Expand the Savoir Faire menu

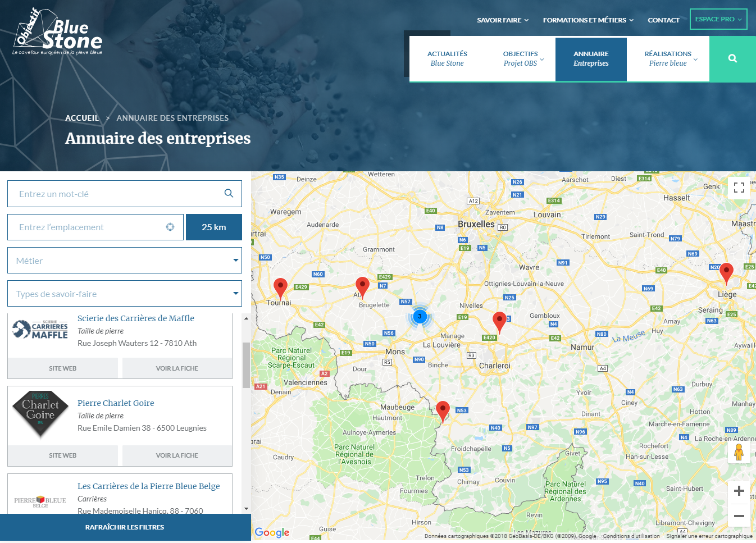click(x=503, y=20)
